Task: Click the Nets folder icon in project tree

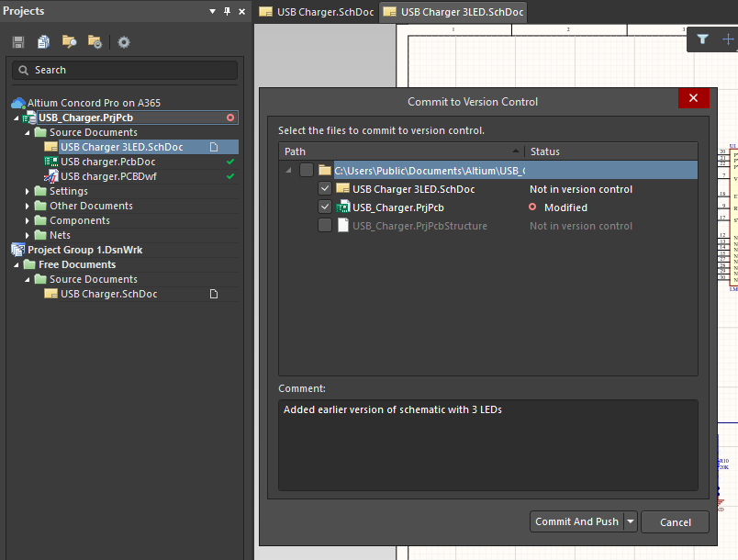Action: (x=41, y=235)
